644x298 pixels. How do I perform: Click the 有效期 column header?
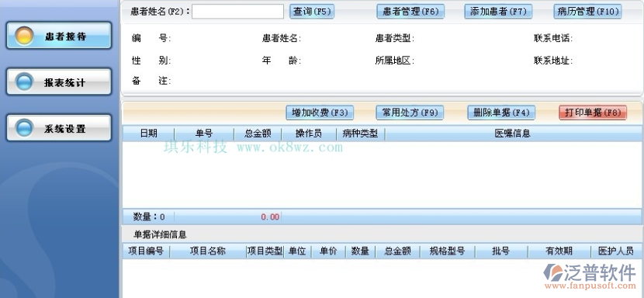coord(559,251)
